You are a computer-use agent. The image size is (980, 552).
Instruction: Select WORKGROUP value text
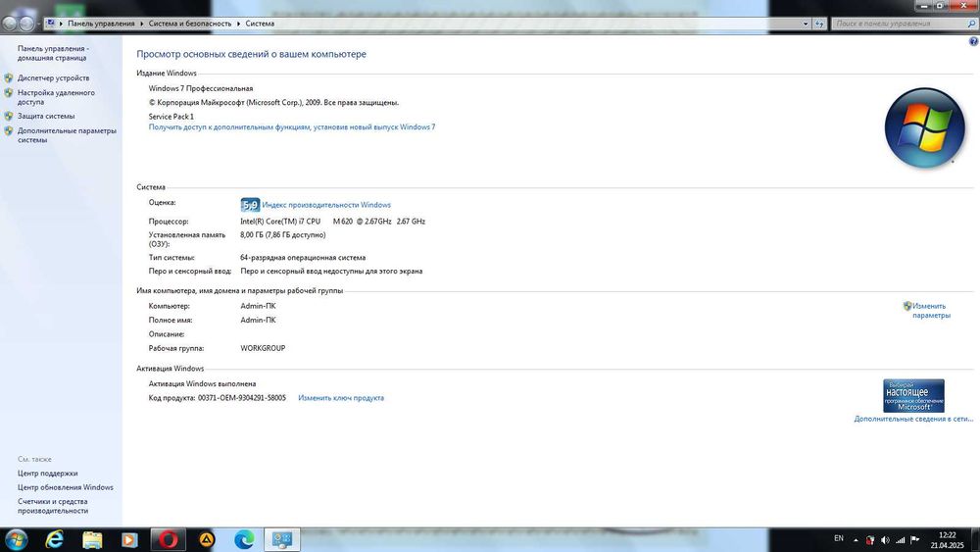click(263, 348)
